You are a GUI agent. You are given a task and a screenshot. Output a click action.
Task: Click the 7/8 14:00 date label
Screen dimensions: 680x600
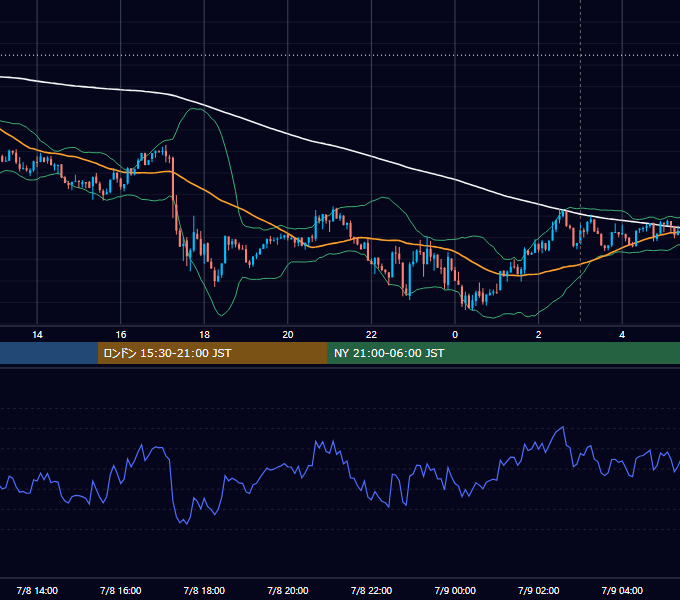point(37,590)
